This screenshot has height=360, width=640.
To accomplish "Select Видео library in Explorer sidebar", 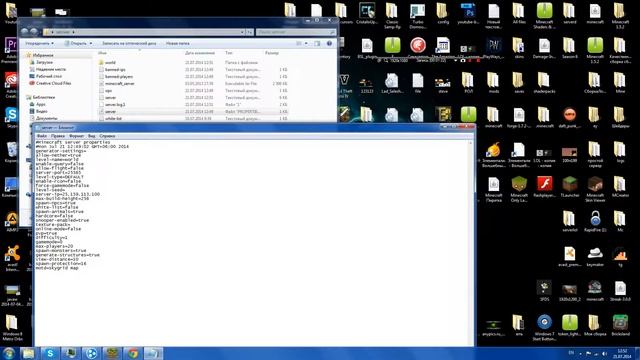I will tap(41, 111).
